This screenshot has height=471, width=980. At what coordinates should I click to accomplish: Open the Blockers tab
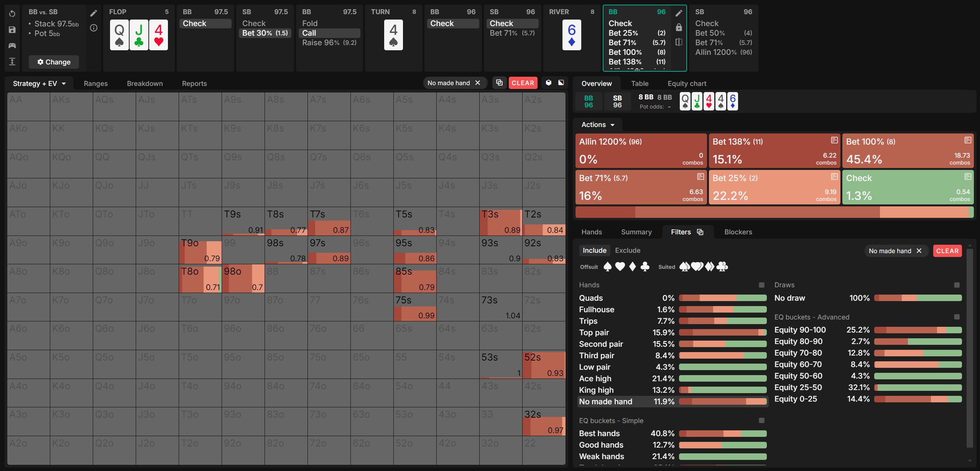click(738, 232)
